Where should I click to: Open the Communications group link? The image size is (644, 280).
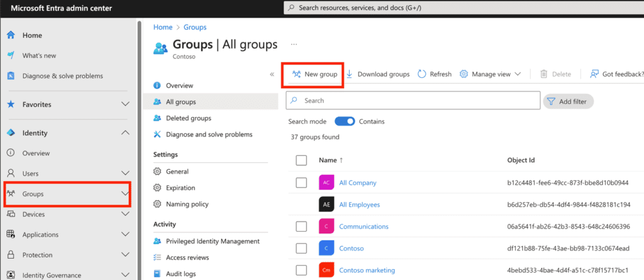tap(364, 227)
